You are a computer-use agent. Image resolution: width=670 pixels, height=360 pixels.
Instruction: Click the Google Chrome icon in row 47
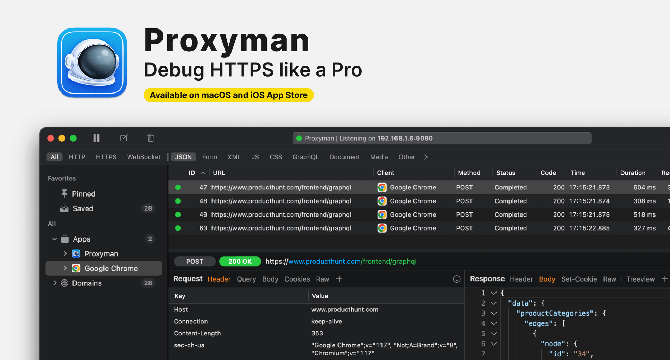(382, 187)
